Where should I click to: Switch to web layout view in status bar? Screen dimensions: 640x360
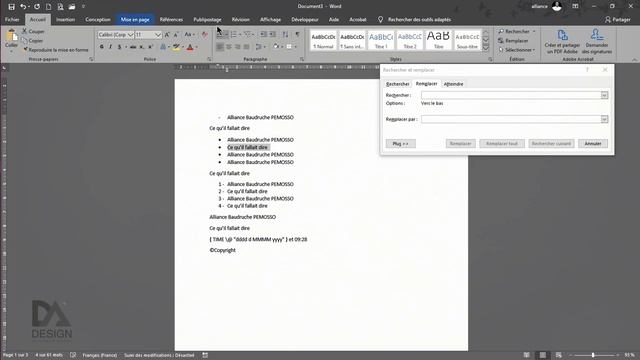558,355
